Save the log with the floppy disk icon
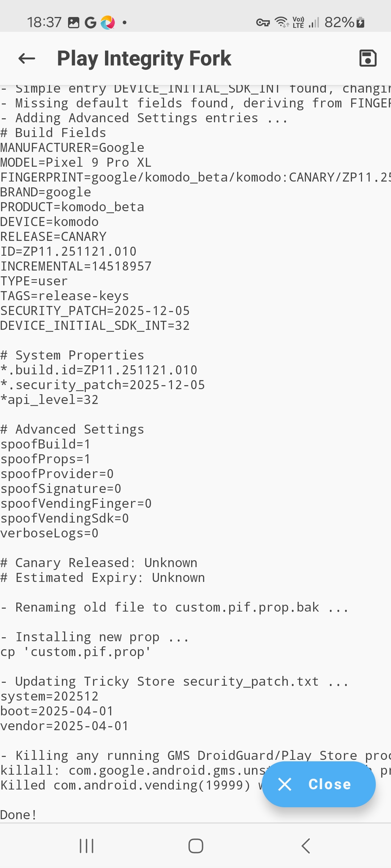This screenshot has height=868, width=391. 368,58
